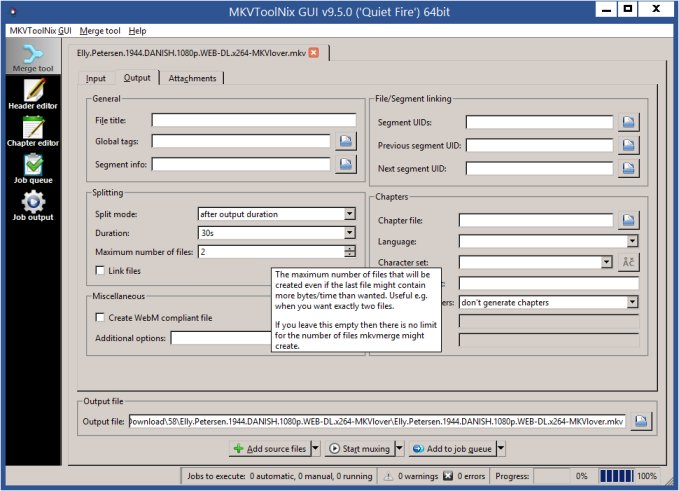Browse for Chapter file
Image resolution: width=679 pixels, height=491 pixels.
click(x=629, y=220)
